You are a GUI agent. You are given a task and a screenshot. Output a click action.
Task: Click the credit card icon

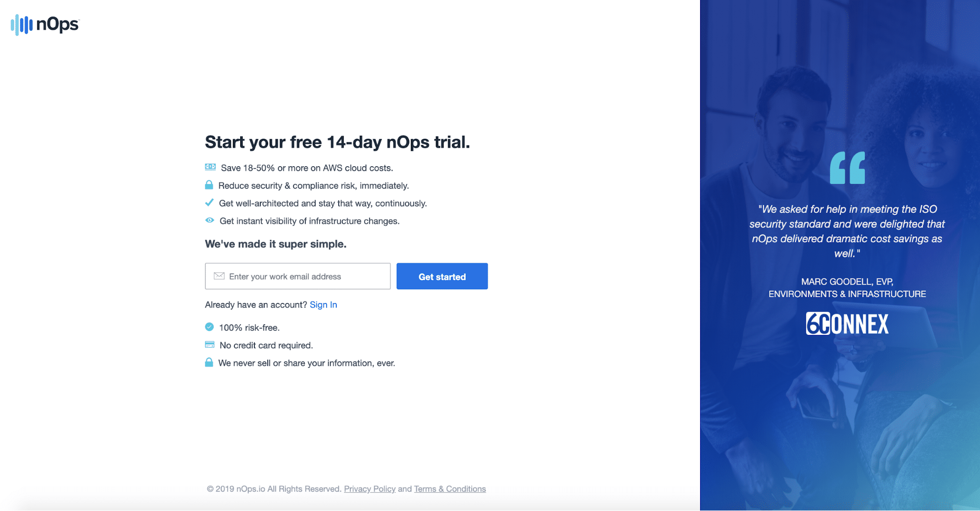[x=210, y=345]
